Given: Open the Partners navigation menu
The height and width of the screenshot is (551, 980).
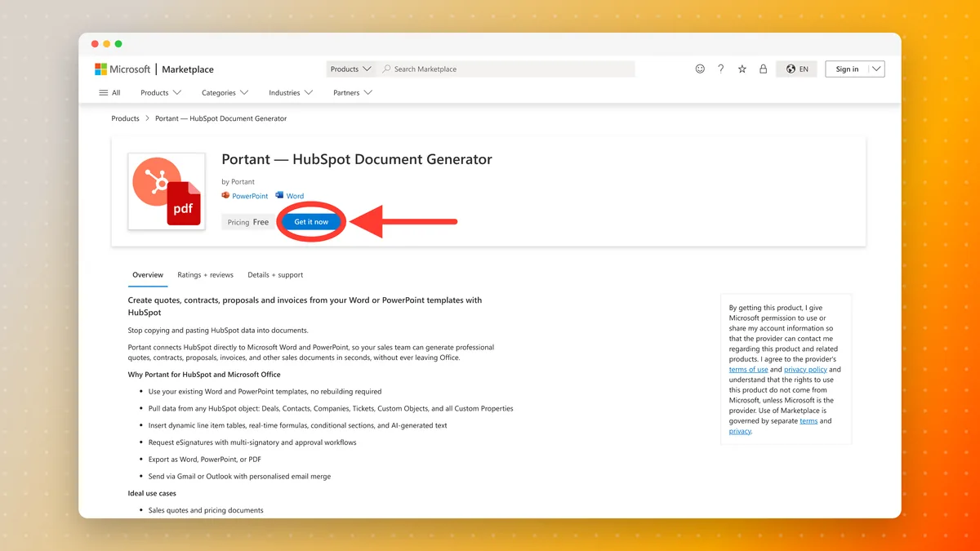Looking at the screenshot, I should 353,93.
